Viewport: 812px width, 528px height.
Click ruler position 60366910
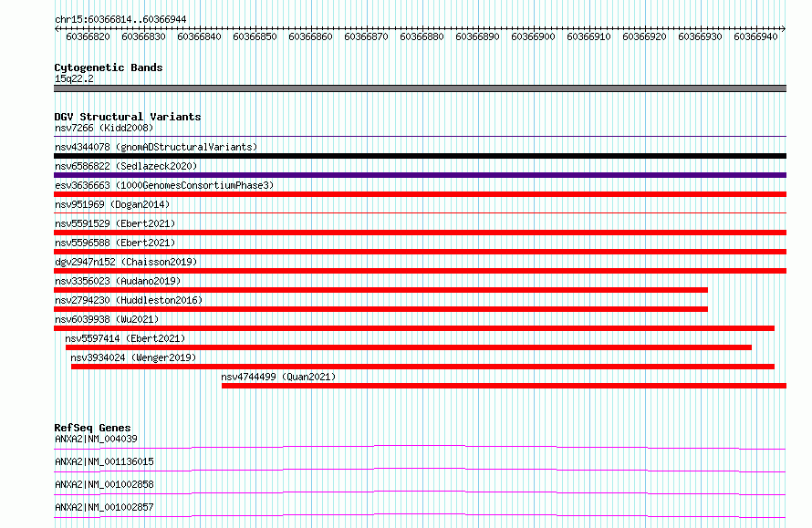588,36
